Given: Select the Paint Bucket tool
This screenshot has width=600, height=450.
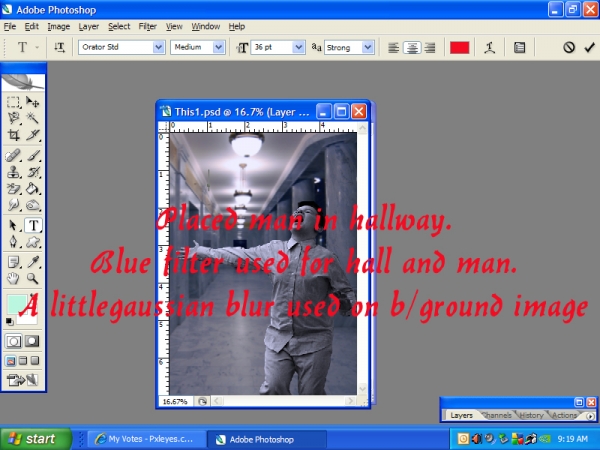Looking at the screenshot, I should click(33, 189).
